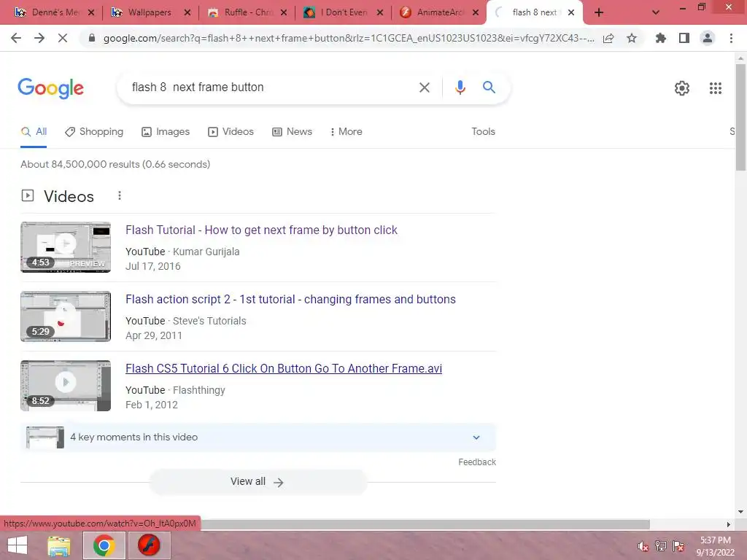Screen dimensions: 747x560
Task: Open the tab search chevron in title bar
Action: (656, 13)
